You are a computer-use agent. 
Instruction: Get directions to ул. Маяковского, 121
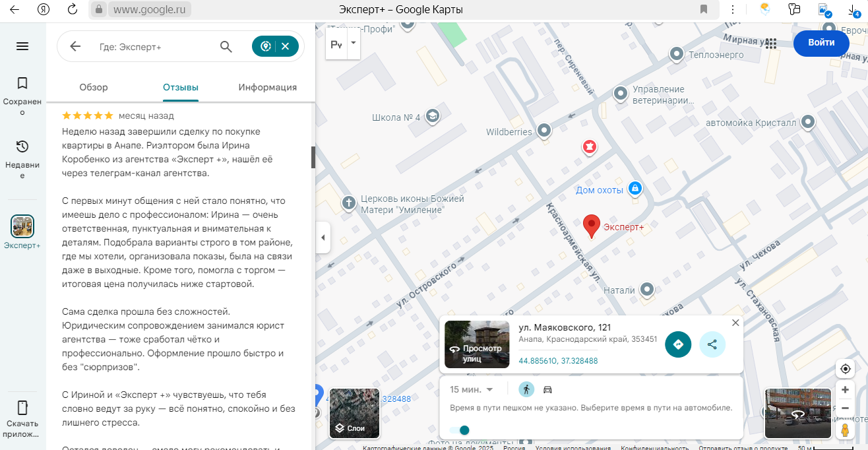(x=678, y=344)
